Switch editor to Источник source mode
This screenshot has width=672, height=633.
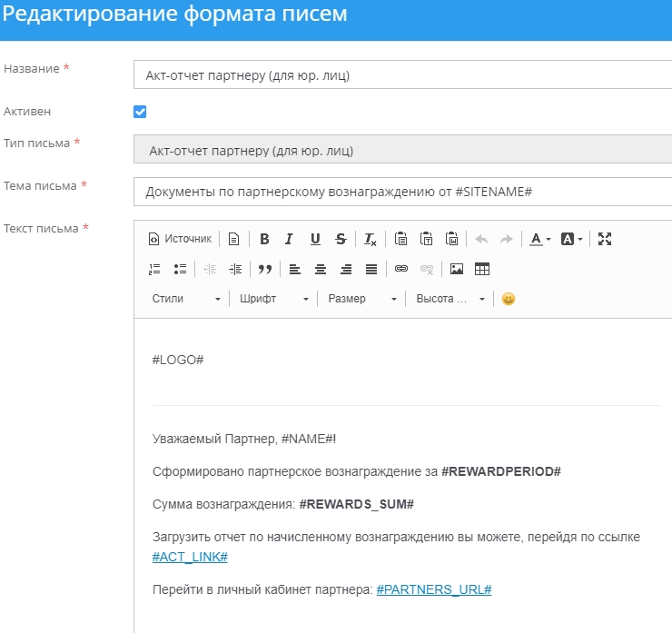coord(179,239)
